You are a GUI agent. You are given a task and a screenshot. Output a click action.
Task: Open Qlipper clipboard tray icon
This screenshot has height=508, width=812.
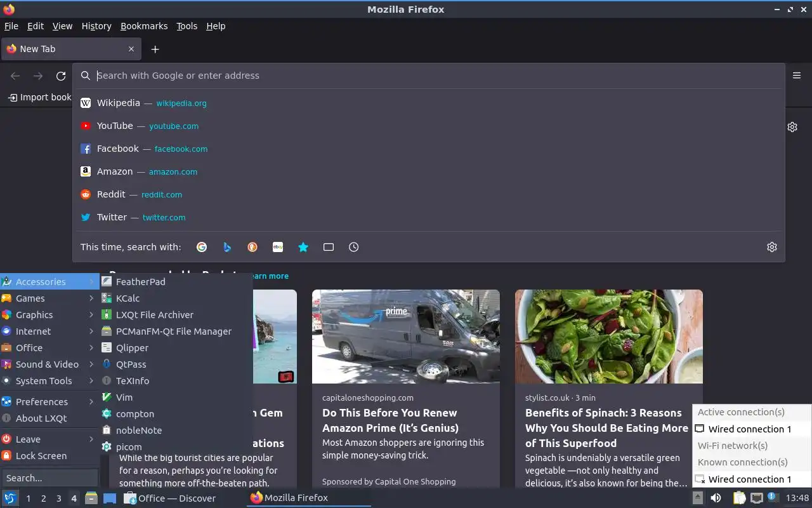click(739, 498)
